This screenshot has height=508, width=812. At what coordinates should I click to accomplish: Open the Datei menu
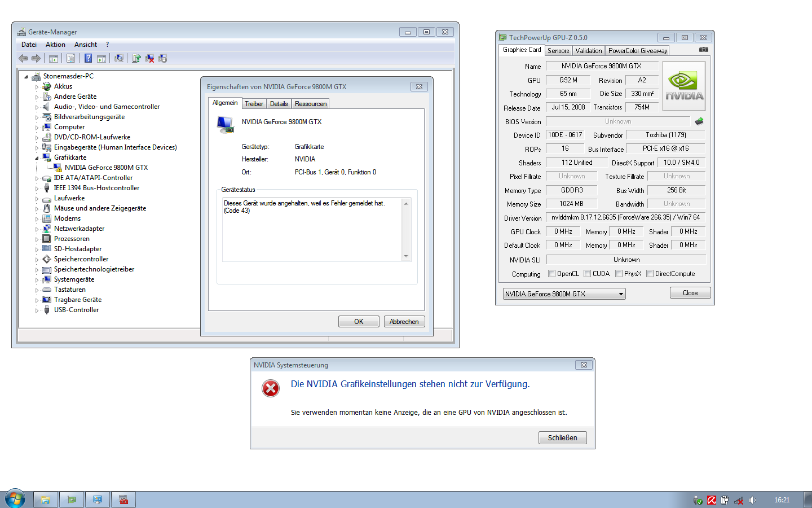(x=29, y=45)
